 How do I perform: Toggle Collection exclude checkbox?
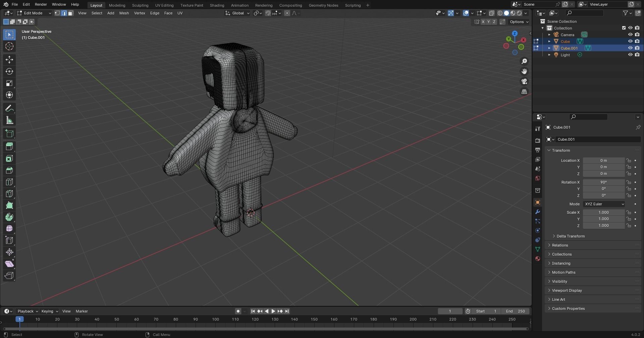point(624,28)
